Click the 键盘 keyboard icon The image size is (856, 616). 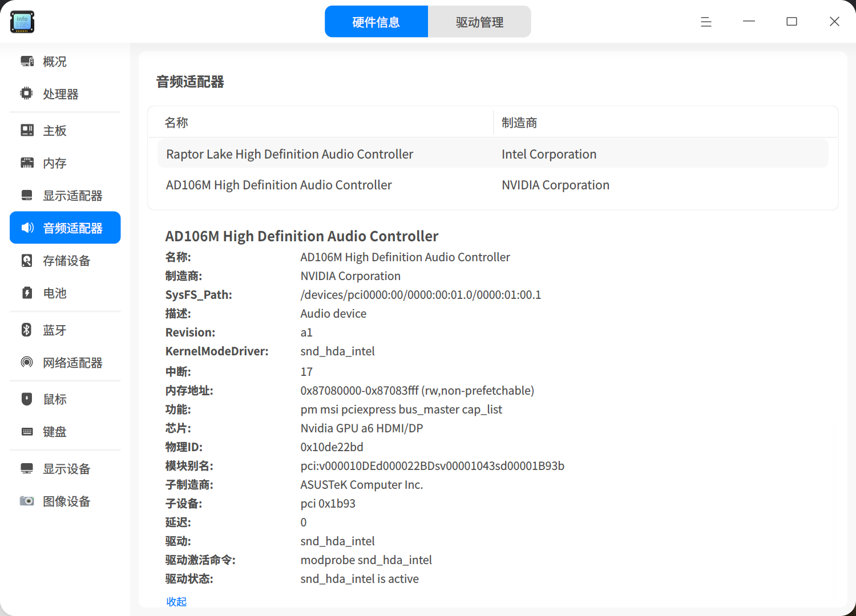pos(27,432)
